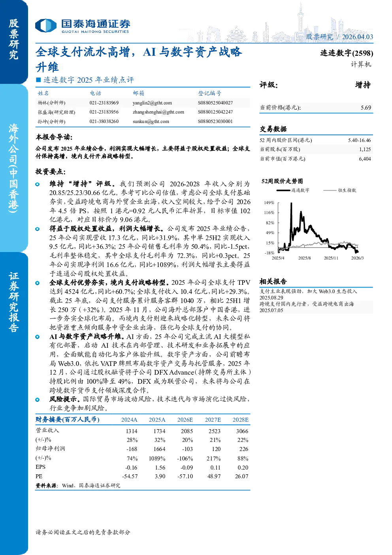392x555 pixels.
Task: Click the industry label 计算机
Action: coord(361,64)
